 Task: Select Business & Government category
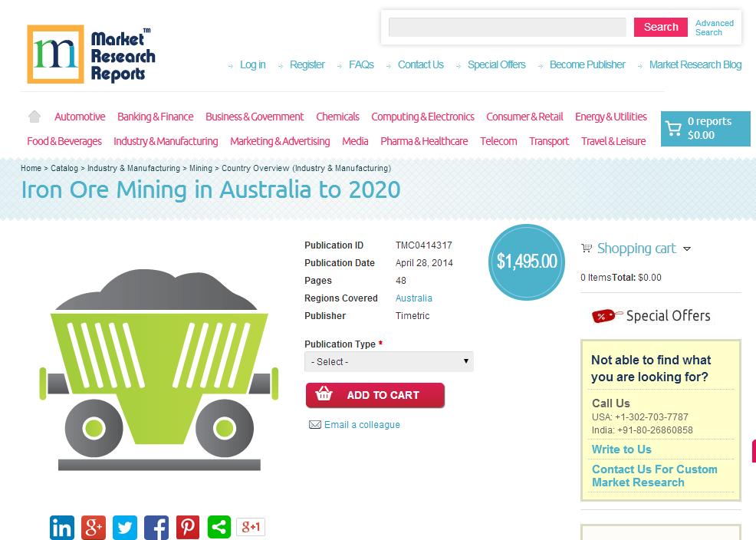pyautogui.click(x=255, y=117)
